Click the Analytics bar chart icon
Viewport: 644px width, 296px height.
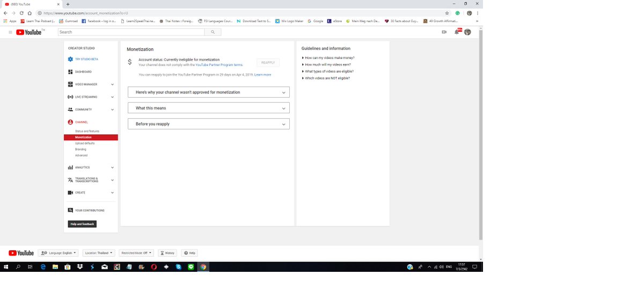(x=70, y=168)
